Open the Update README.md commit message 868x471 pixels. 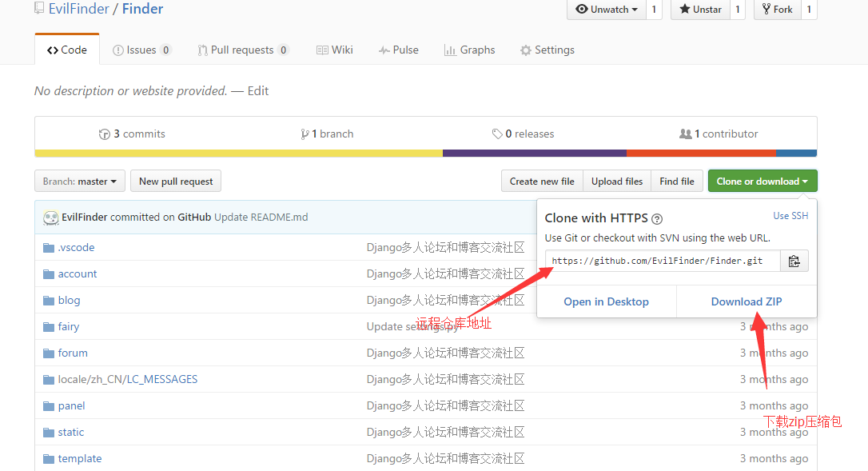click(261, 218)
